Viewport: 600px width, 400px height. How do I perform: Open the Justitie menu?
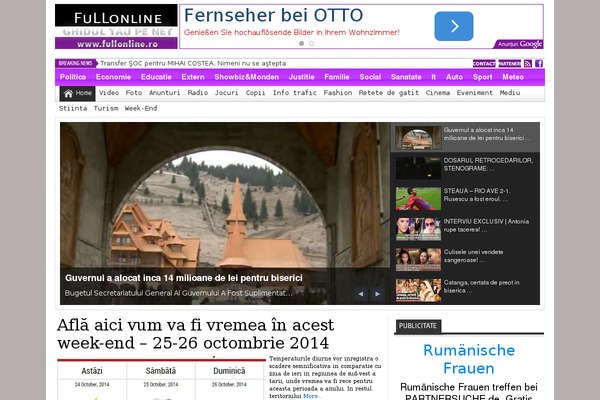pyautogui.click(x=302, y=77)
